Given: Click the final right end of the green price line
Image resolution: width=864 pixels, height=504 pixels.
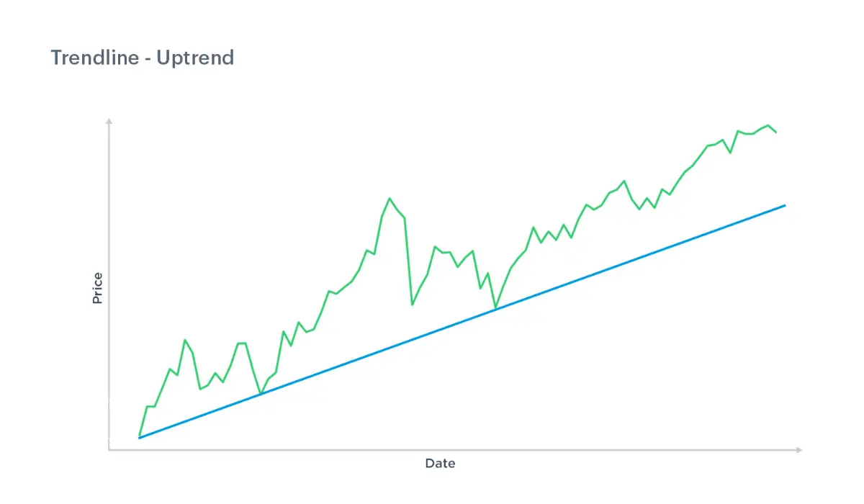Looking at the screenshot, I should tap(776, 132).
